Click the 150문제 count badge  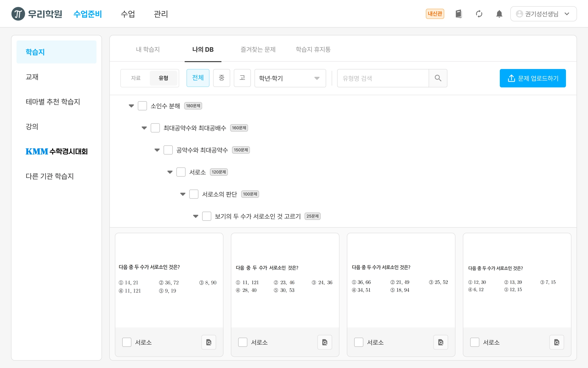pyautogui.click(x=241, y=150)
